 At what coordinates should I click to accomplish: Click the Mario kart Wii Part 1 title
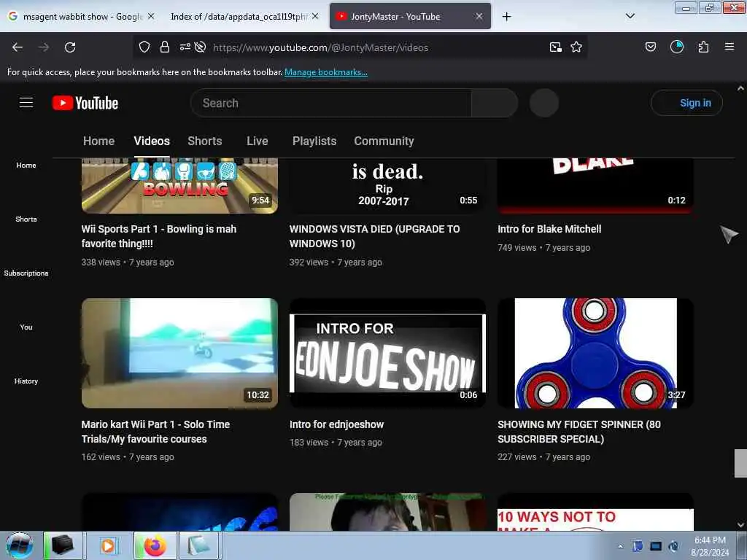(156, 432)
